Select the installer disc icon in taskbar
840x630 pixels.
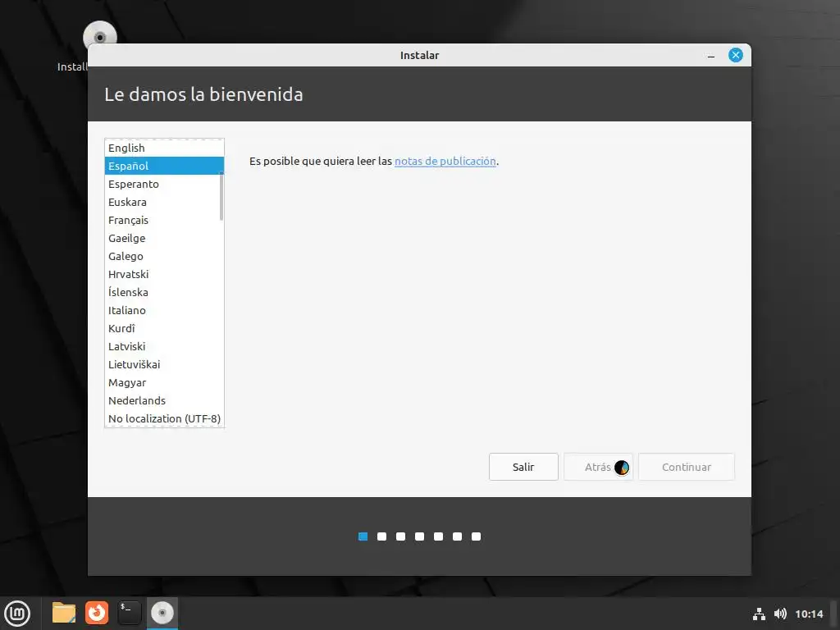tap(162, 613)
